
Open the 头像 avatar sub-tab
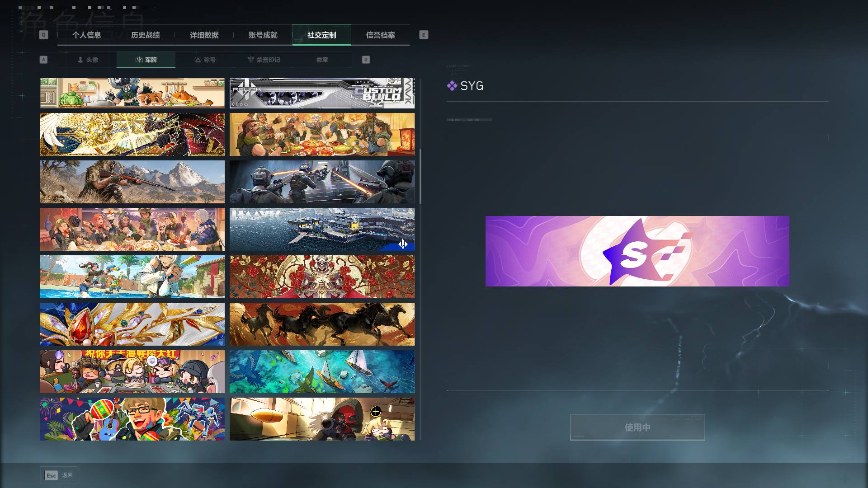(x=87, y=60)
